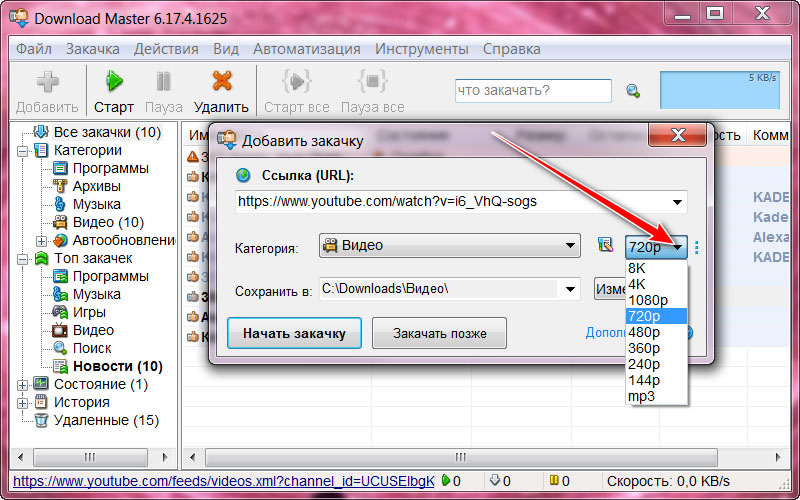Click the video format icon beside quality dropdown
800x500 pixels.
click(x=605, y=246)
